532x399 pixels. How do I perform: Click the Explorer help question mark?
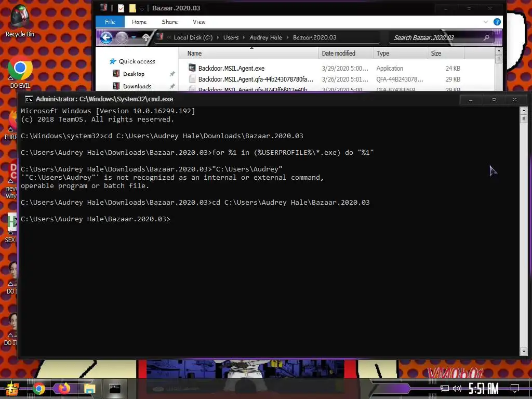pyautogui.click(x=497, y=22)
